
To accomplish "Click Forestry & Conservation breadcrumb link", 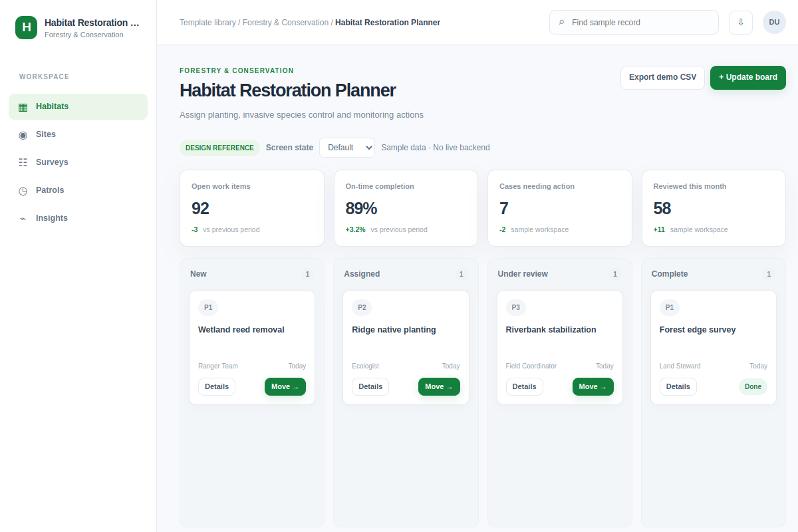I will pyautogui.click(x=285, y=23).
